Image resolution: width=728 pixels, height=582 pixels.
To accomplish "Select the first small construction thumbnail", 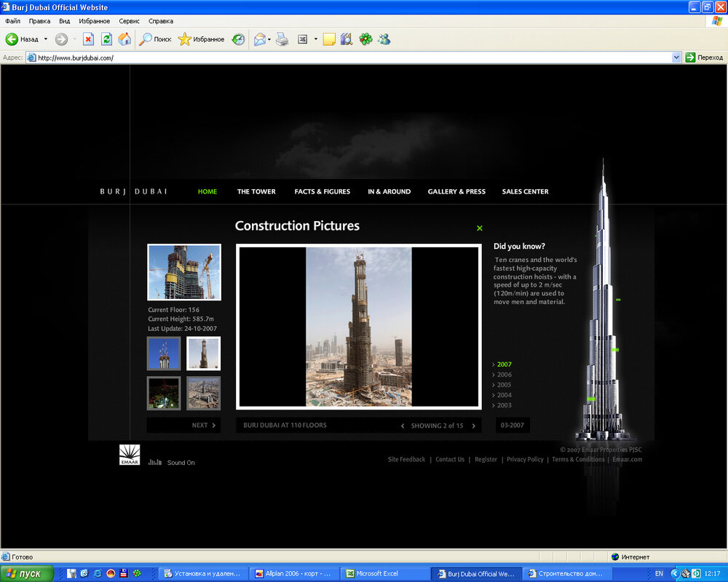I will click(x=164, y=353).
